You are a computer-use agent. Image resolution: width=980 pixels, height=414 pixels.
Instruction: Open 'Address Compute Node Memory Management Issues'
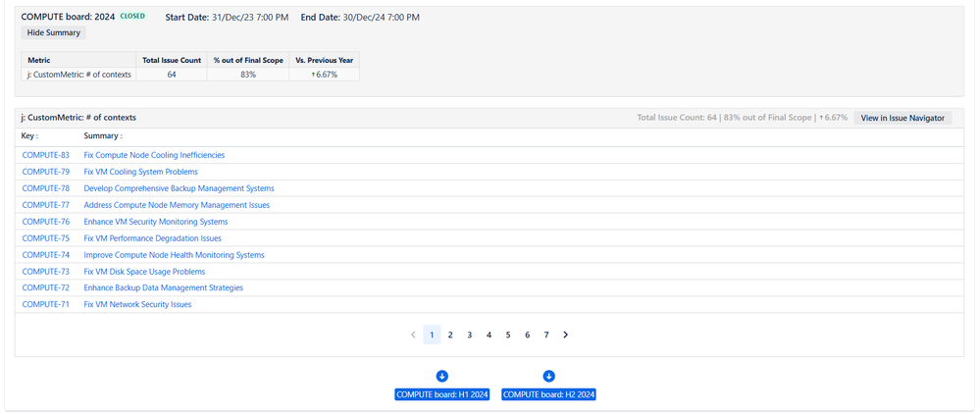click(177, 205)
